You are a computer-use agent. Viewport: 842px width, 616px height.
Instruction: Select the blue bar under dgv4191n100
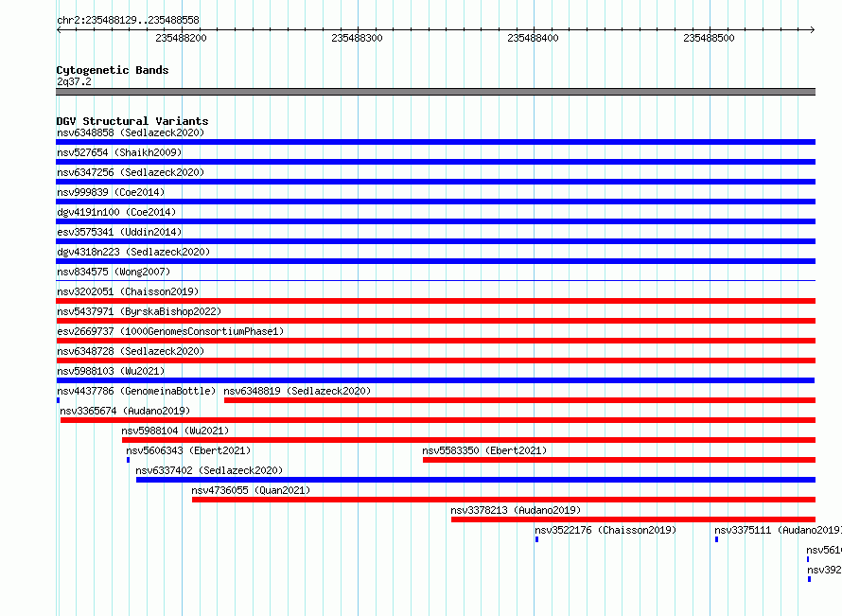click(435, 221)
